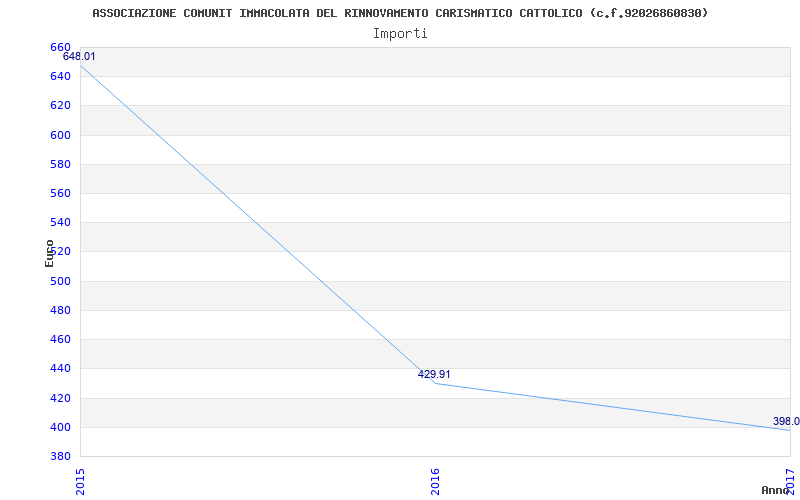800x500 pixels.
Task: Select the 2016 x-axis label
Action: click(435, 481)
